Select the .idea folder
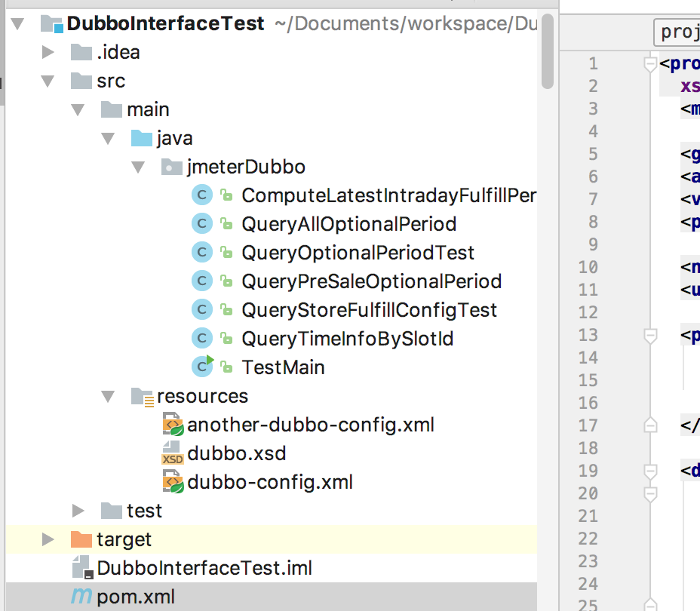The image size is (700, 611). 118,52
